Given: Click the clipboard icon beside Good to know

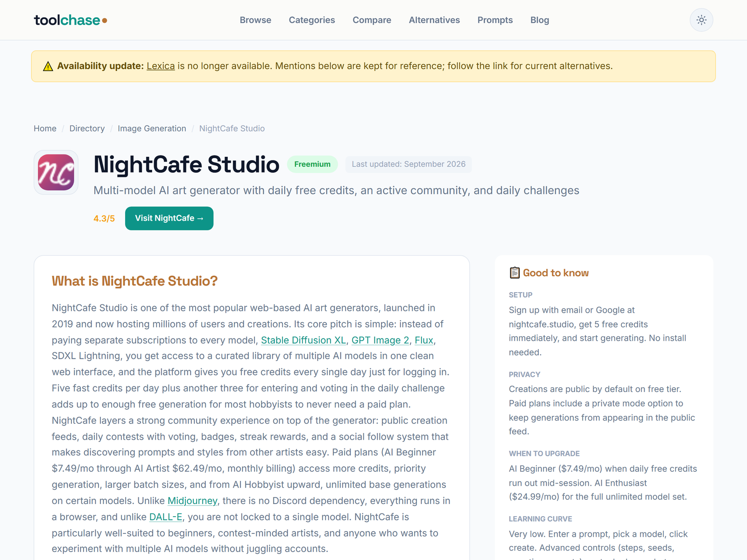Looking at the screenshot, I should pos(514,273).
